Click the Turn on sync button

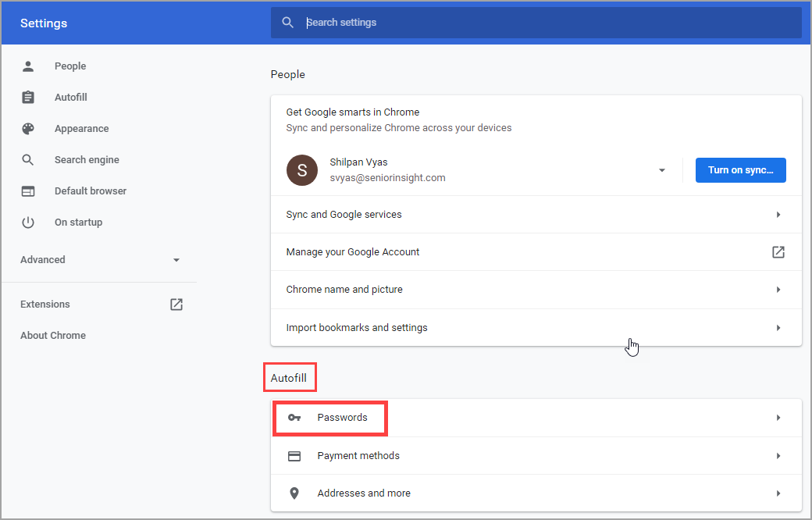(740, 170)
